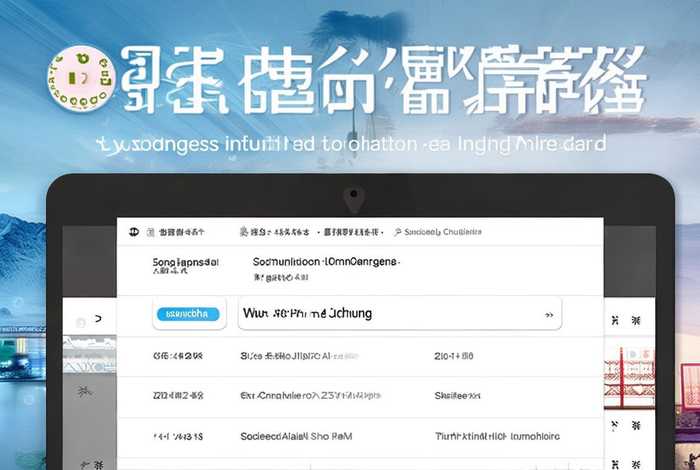Viewport: 700px width, 470px height.
Task: Click the site logo icon in navigation bar
Action: coord(134,232)
